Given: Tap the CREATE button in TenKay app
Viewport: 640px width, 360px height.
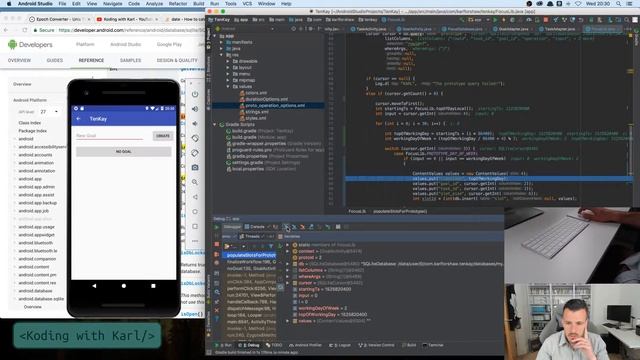Looking at the screenshot, I should point(163,136).
